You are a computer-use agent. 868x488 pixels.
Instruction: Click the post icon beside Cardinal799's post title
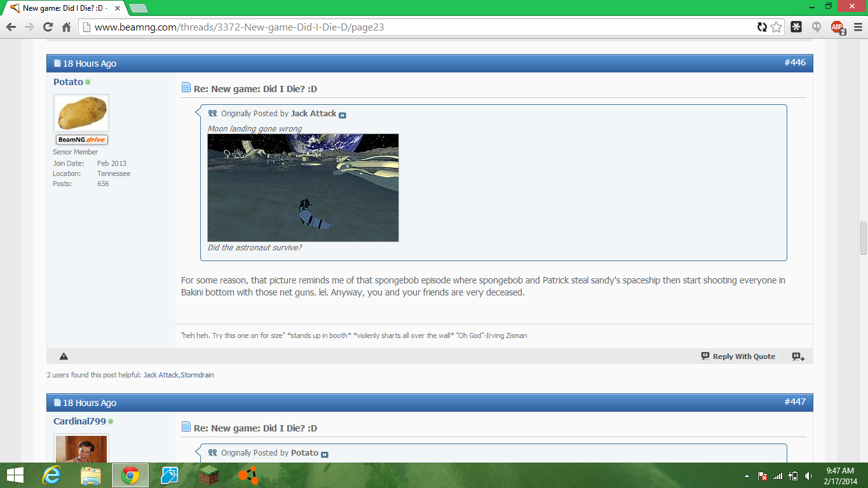tap(186, 427)
